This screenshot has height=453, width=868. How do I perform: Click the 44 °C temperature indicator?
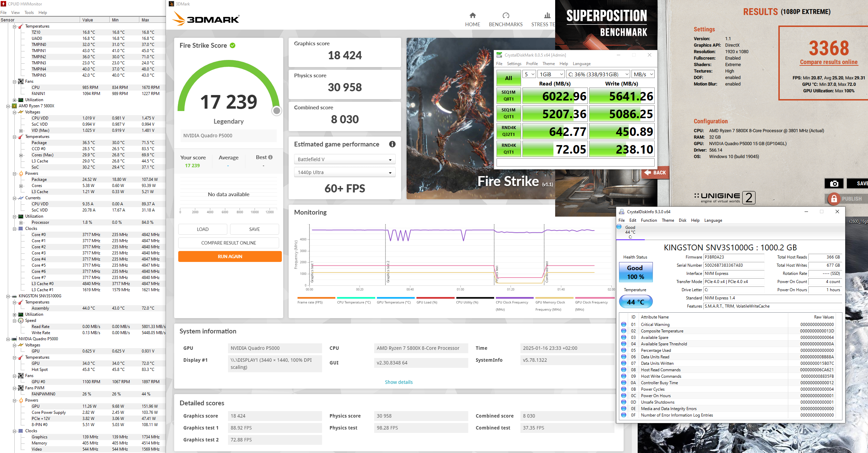click(636, 302)
